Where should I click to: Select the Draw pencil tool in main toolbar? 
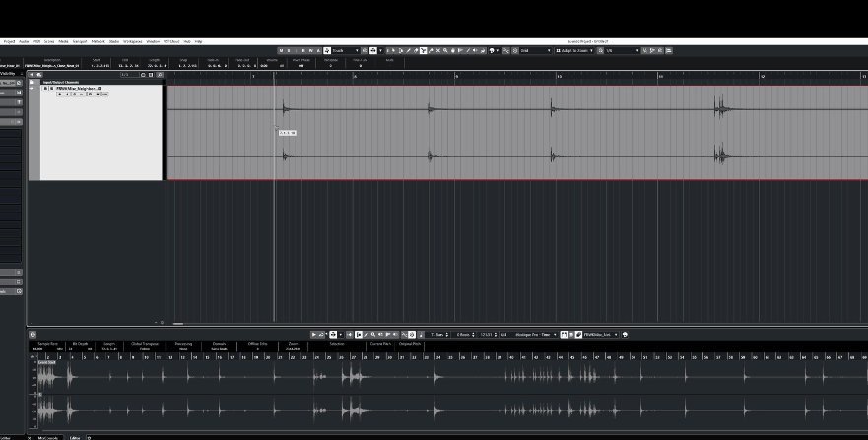pyautogui.click(x=408, y=50)
